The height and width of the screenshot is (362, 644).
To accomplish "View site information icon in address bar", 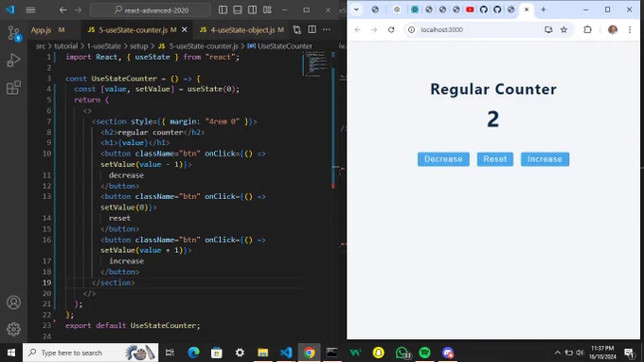I will coord(411,29).
